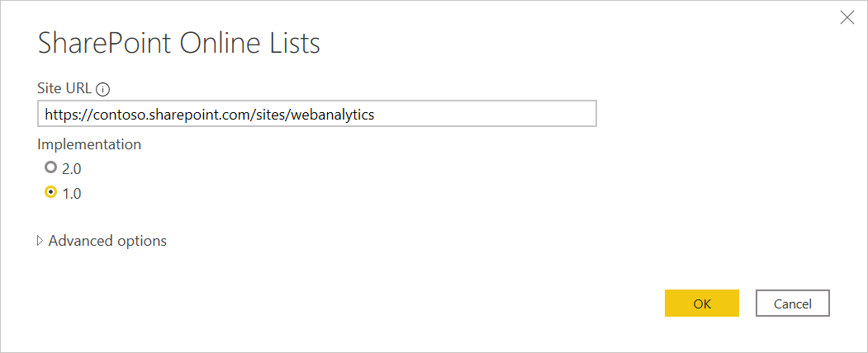Close the SharePoint Online Lists dialog
Image resolution: width=868 pixels, height=353 pixels.
pos(847,17)
